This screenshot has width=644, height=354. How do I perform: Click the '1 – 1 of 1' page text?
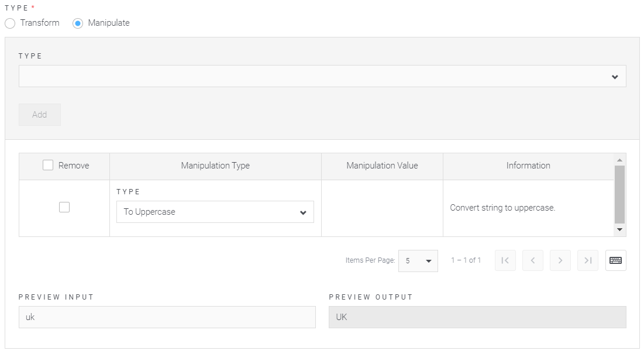click(x=466, y=260)
